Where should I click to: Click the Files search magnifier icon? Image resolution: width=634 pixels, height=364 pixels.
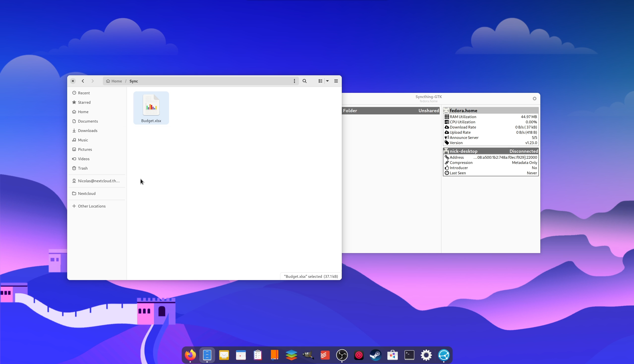click(x=305, y=81)
